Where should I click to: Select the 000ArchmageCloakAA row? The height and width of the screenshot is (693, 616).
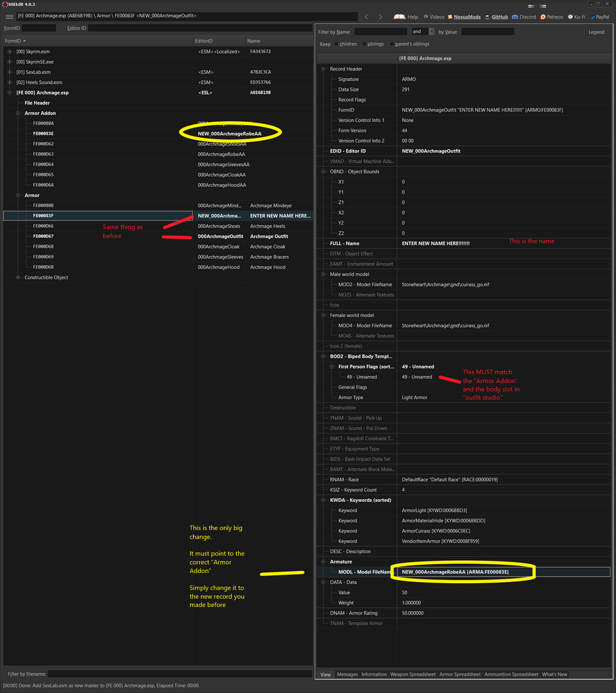pos(158,175)
